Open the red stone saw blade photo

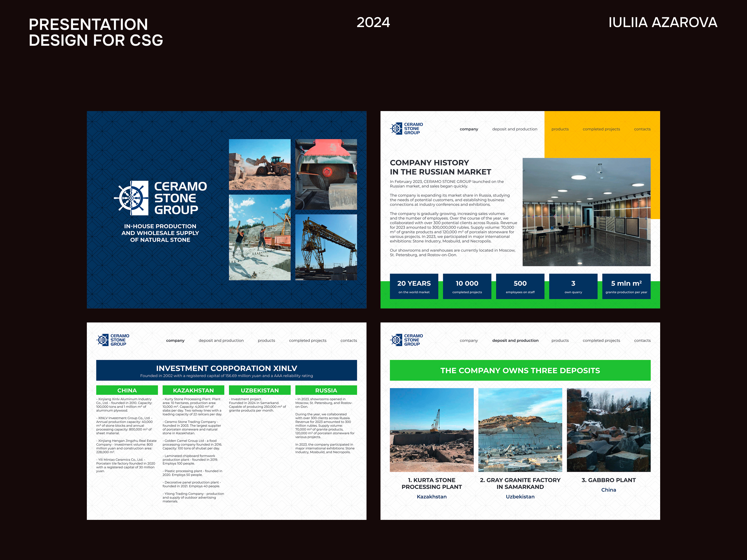(326, 175)
